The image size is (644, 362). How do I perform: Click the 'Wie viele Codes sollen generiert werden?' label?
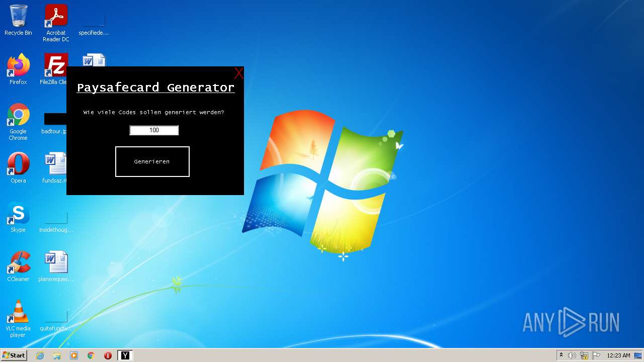point(154,112)
